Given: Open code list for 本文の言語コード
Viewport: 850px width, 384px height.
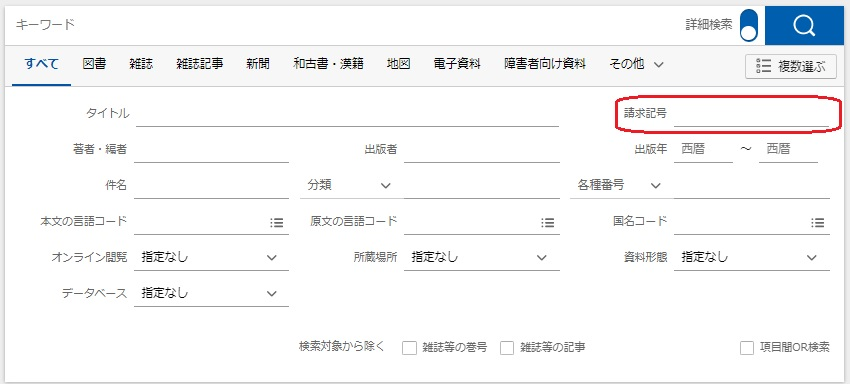Looking at the screenshot, I should click(276, 222).
